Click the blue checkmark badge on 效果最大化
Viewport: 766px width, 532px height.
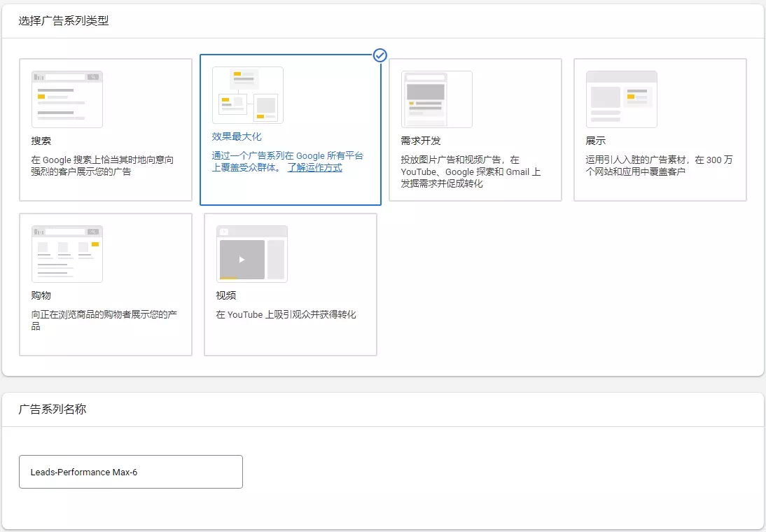(379, 55)
